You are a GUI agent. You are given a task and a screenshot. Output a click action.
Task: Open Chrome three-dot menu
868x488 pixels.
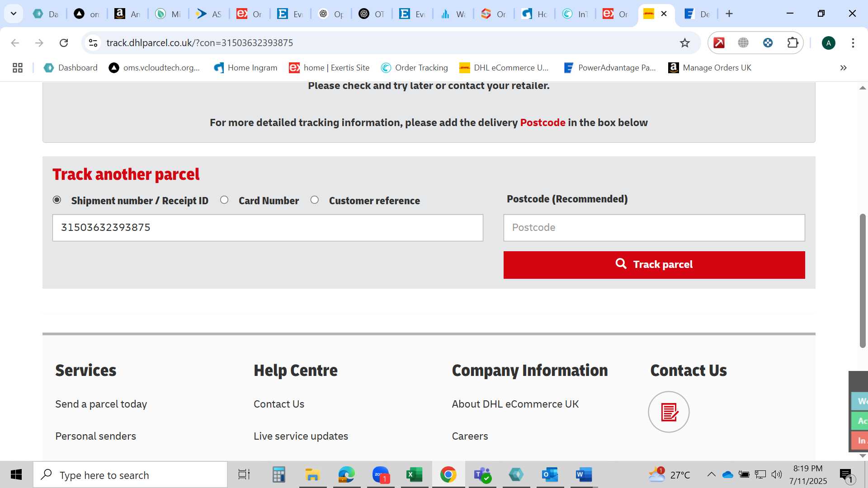[x=853, y=43]
